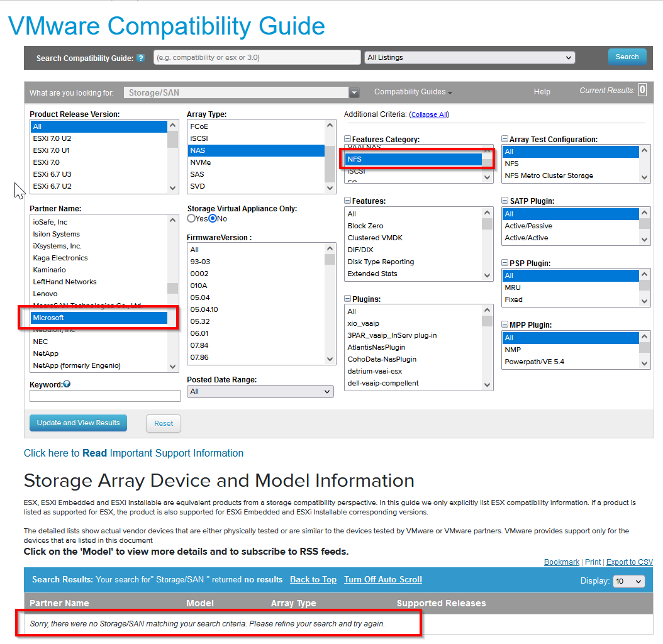The height and width of the screenshot is (644, 663).
Task: Select NVMe in Array Type list
Action: pos(256,162)
